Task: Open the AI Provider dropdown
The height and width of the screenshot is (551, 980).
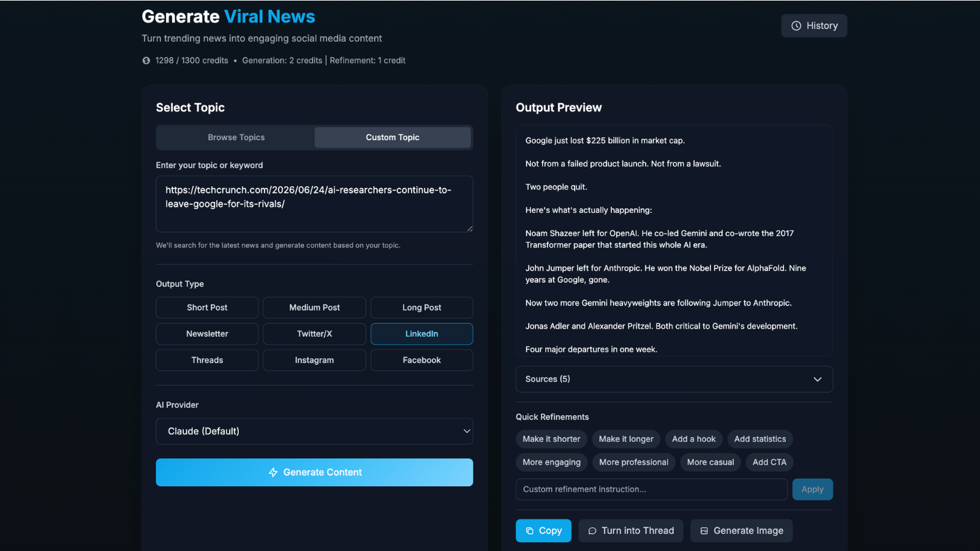Action: (x=314, y=431)
